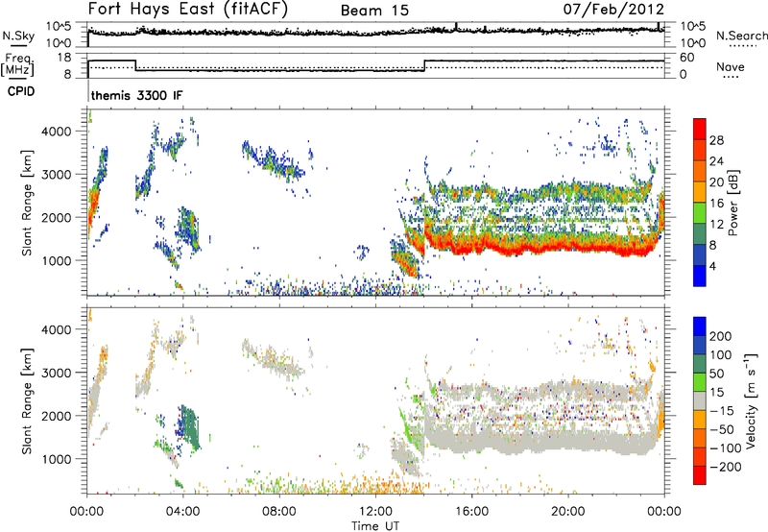
Task: Select the "12:00" time tick label
Action: 375,512
